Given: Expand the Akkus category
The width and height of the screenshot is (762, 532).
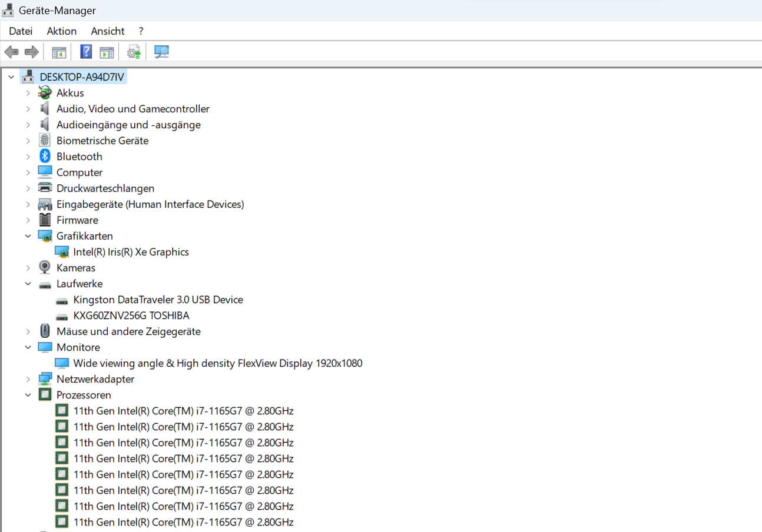Looking at the screenshot, I should point(28,92).
